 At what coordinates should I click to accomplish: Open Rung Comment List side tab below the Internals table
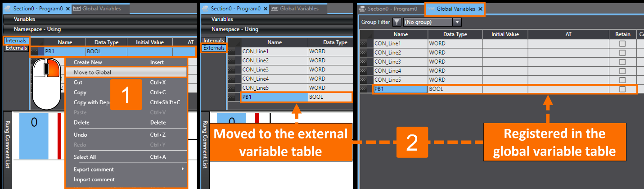pyautogui.click(x=7, y=144)
